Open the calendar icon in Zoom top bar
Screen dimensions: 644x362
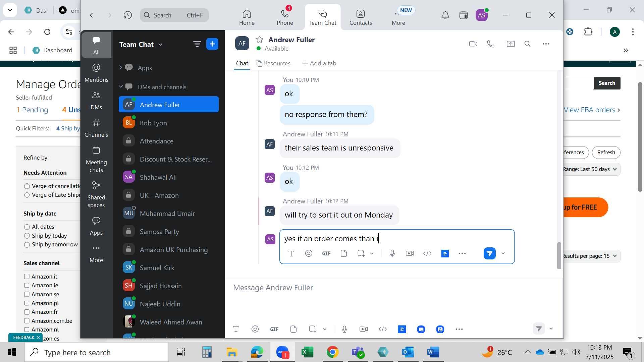[x=463, y=15]
